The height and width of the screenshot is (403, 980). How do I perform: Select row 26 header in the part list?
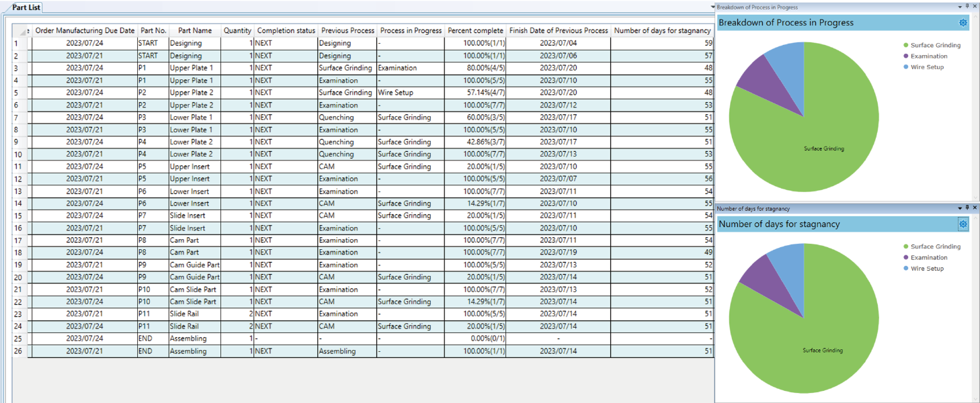[20, 351]
